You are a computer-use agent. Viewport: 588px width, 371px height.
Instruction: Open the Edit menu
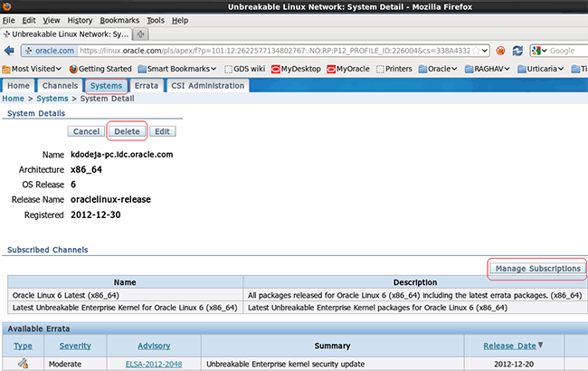click(x=29, y=20)
